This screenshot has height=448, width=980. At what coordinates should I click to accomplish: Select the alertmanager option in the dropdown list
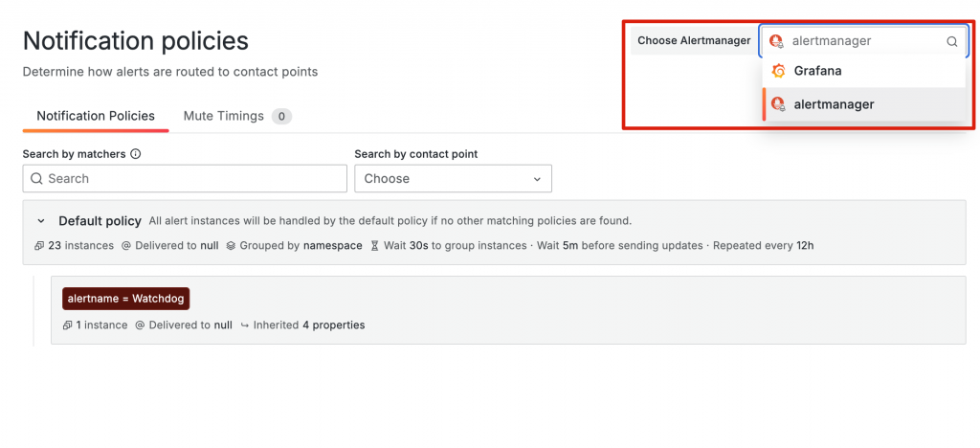[834, 104]
